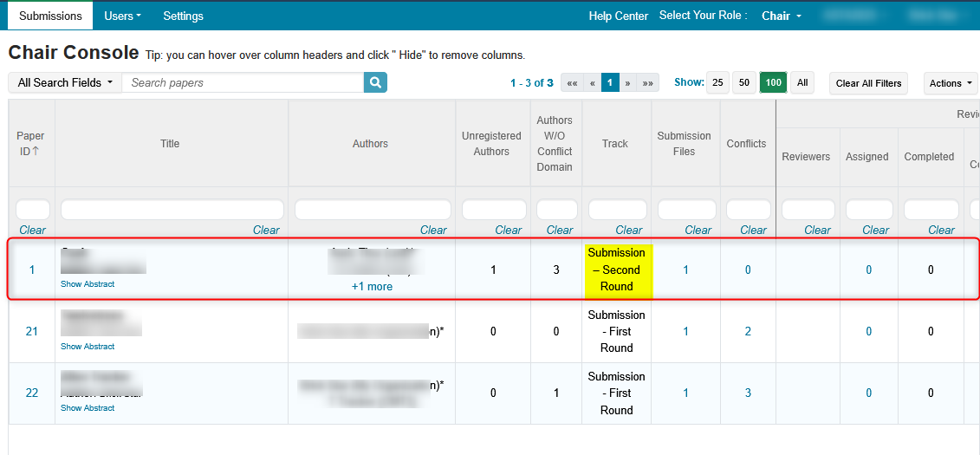
Task: Open paper ID 21 link
Action: click(32, 331)
